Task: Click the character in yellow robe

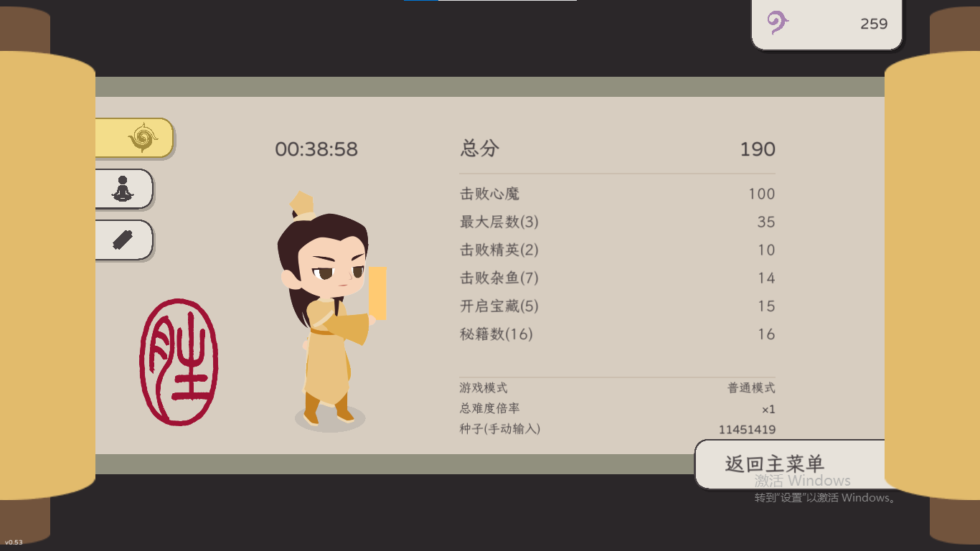Action: pos(329,310)
